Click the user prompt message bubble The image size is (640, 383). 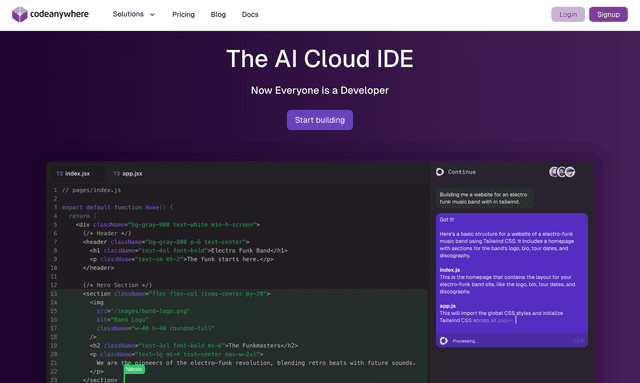click(x=485, y=198)
